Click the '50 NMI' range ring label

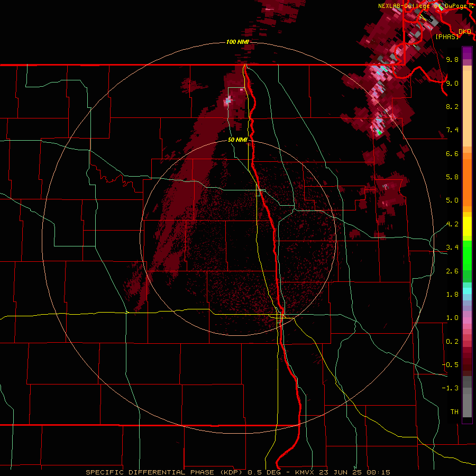[237, 140]
